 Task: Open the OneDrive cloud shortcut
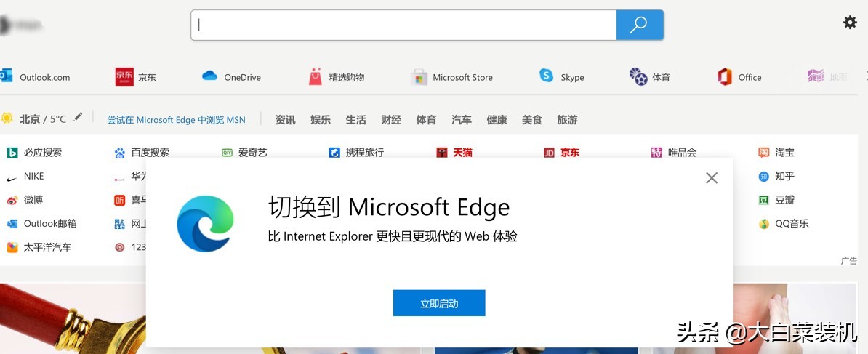click(210, 76)
